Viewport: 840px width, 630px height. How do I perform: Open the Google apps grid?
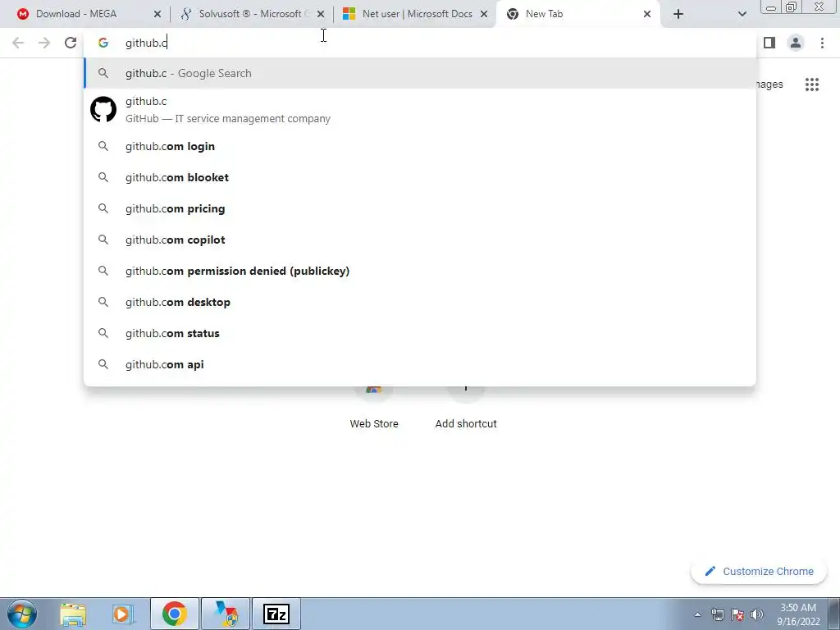[812, 84]
